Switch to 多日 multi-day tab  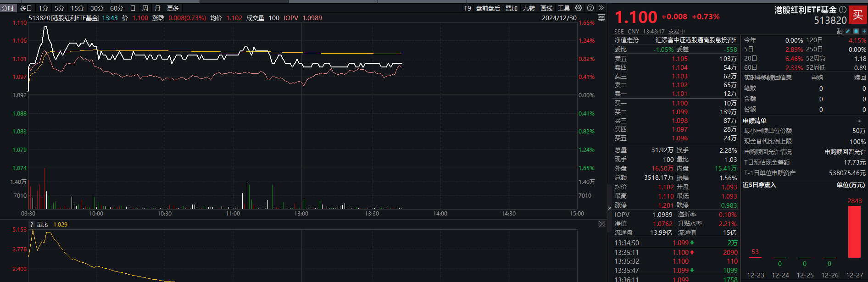click(x=26, y=8)
